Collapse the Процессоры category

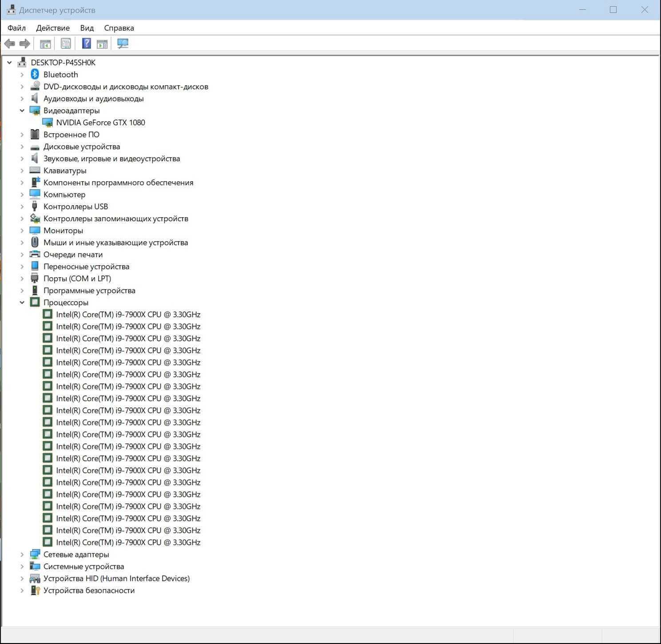pyautogui.click(x=22, y=302)
